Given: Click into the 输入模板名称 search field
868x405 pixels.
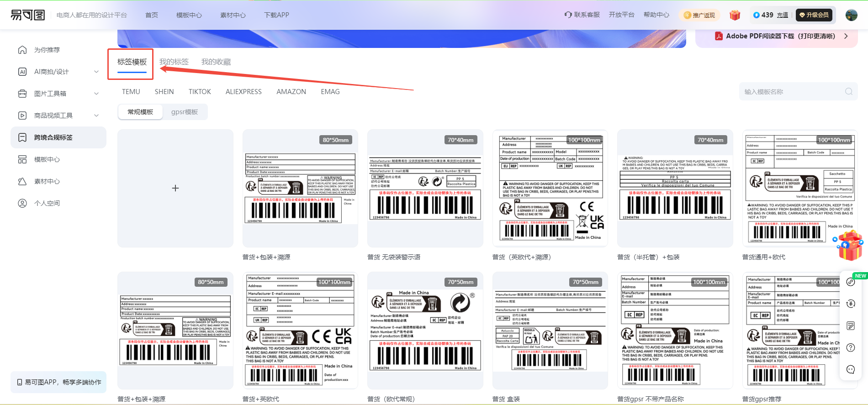Looking at the screenshot, I should point(798,92).
